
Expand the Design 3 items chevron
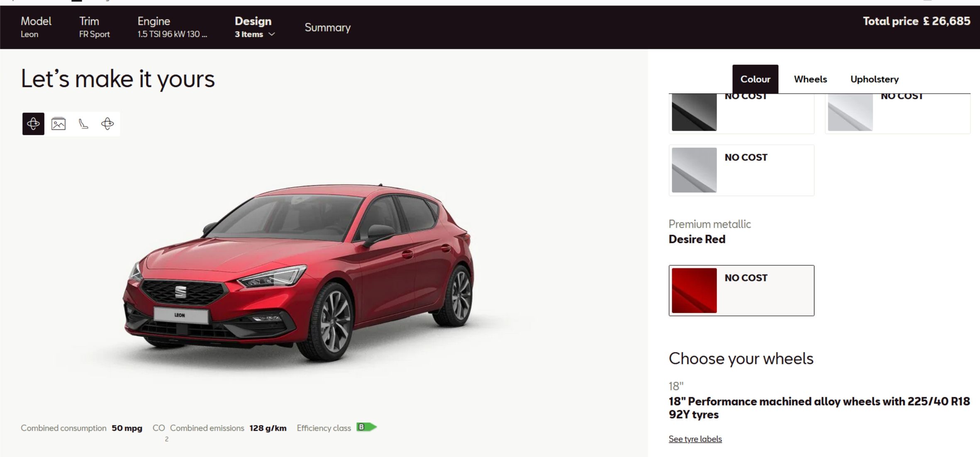272,34
